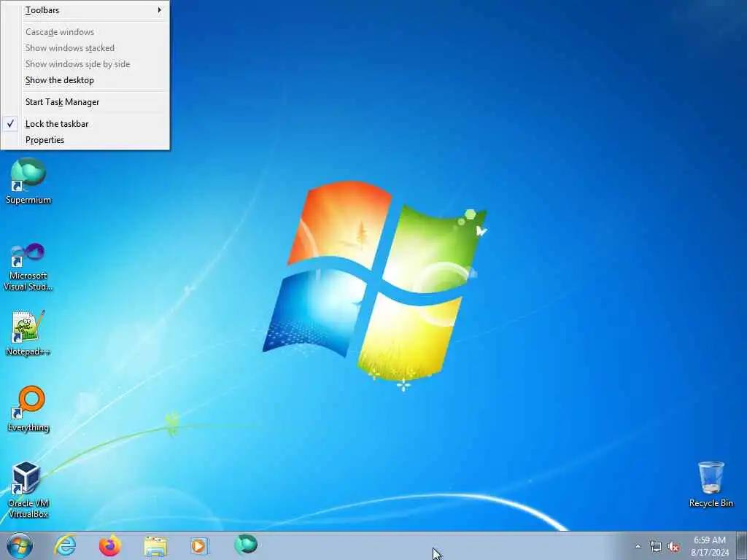Image resolution: width=747 pixels, height=560 pixels.
Task: Click the greyed Cascade windows entry
Action: click(85, 32)
